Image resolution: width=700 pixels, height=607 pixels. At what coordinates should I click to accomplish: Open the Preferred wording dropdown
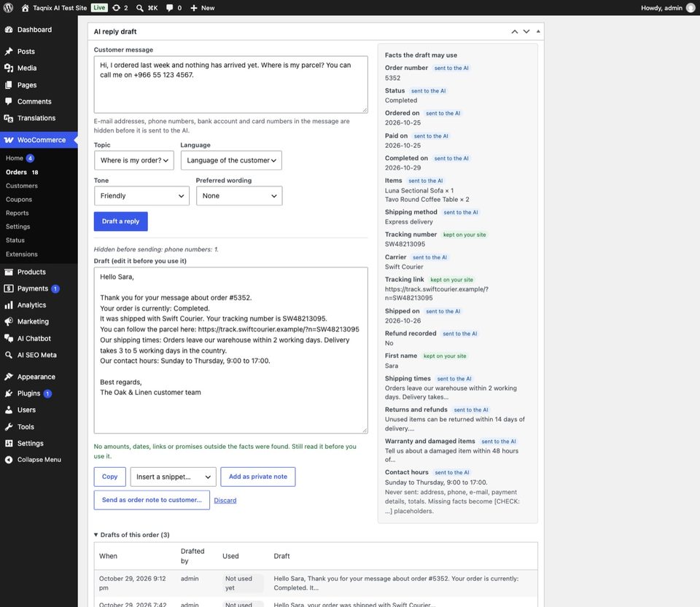point(239,196)
